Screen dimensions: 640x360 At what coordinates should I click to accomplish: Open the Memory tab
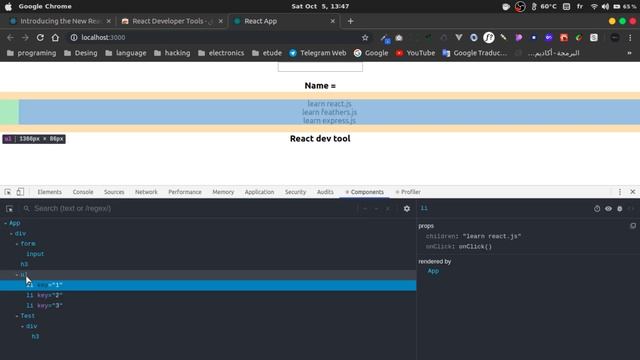[x=223, y=192]
